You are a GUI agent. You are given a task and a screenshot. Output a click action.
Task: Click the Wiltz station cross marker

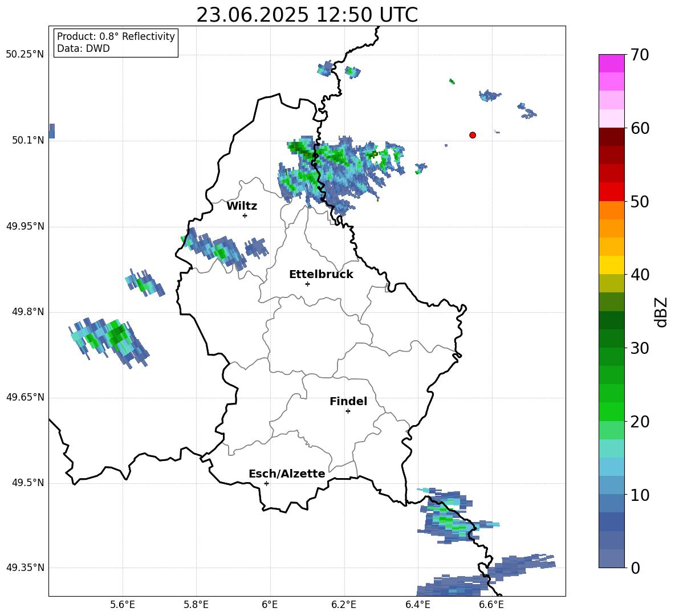tap(245, 215)
